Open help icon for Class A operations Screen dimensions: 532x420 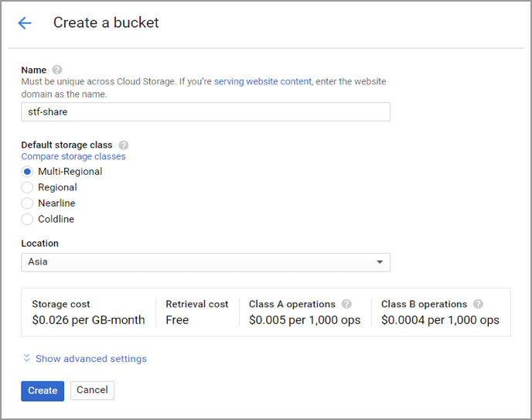[x=346, y=304]
